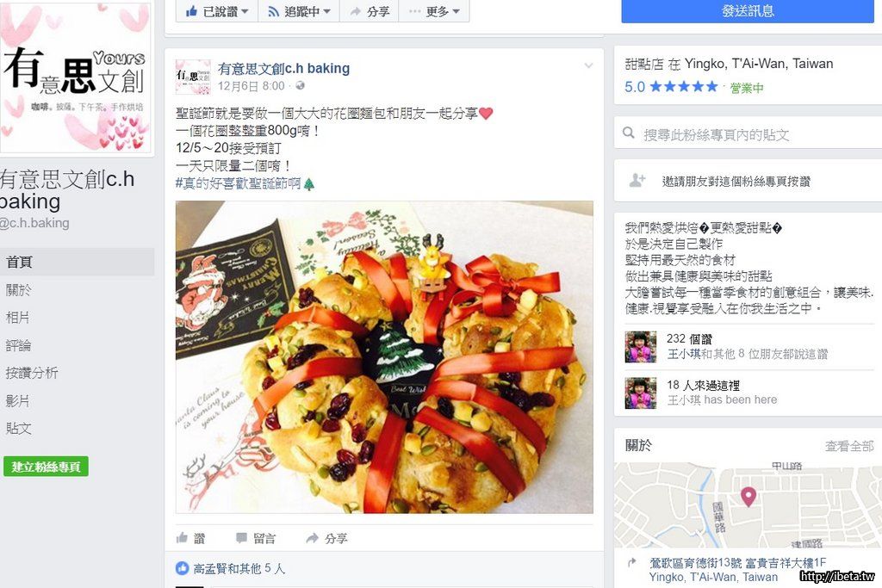
Task: Open 評論 in the left sidebar
Action: (x=18, y=345)
